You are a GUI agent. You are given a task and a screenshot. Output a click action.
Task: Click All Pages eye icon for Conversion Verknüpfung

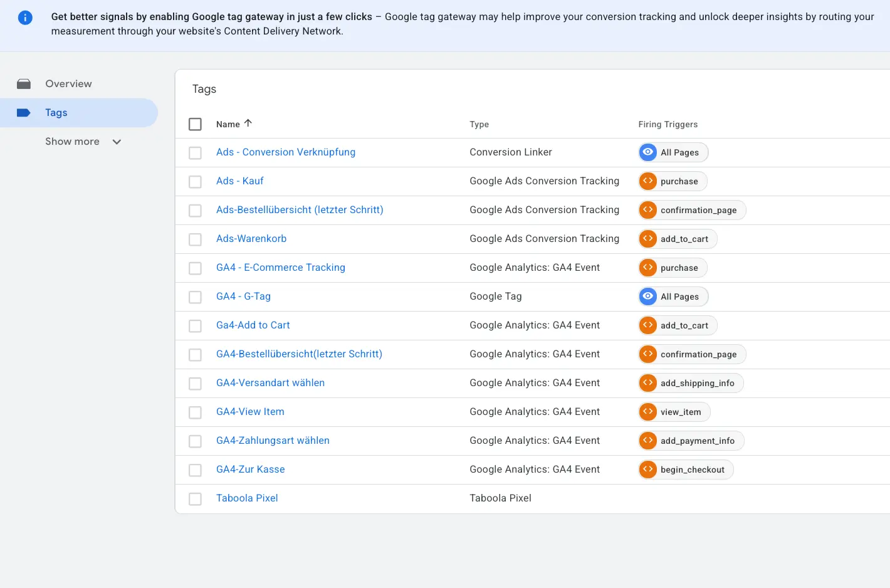648,152
